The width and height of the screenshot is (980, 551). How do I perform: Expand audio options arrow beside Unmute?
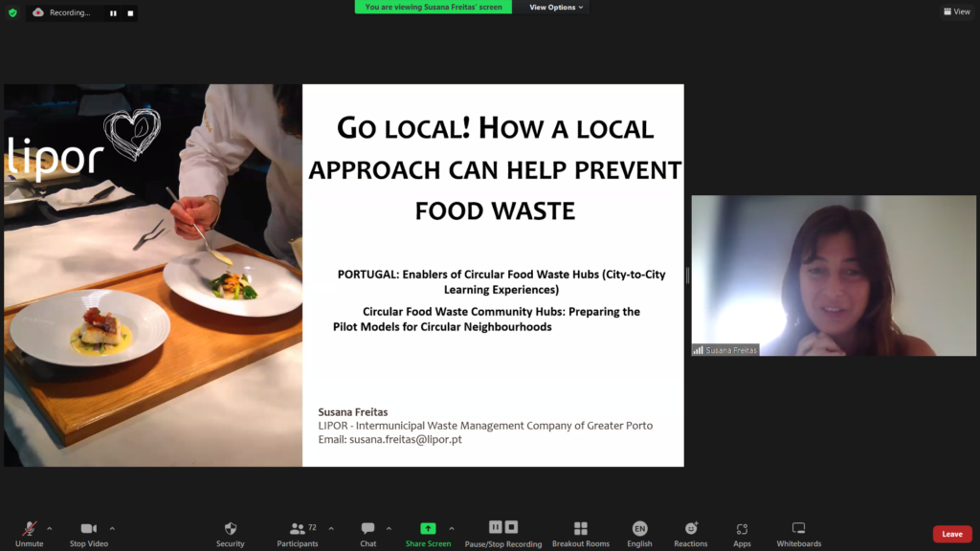[50, 528]
